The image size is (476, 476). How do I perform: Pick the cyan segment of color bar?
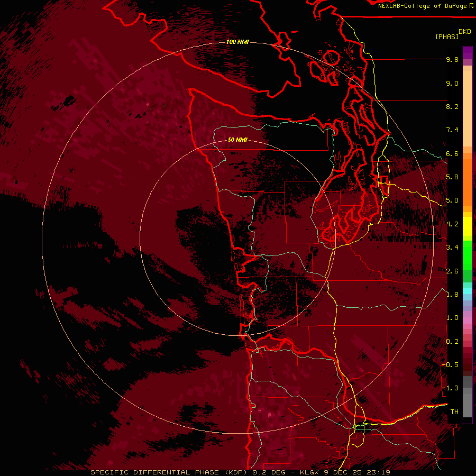click(467, 291)
